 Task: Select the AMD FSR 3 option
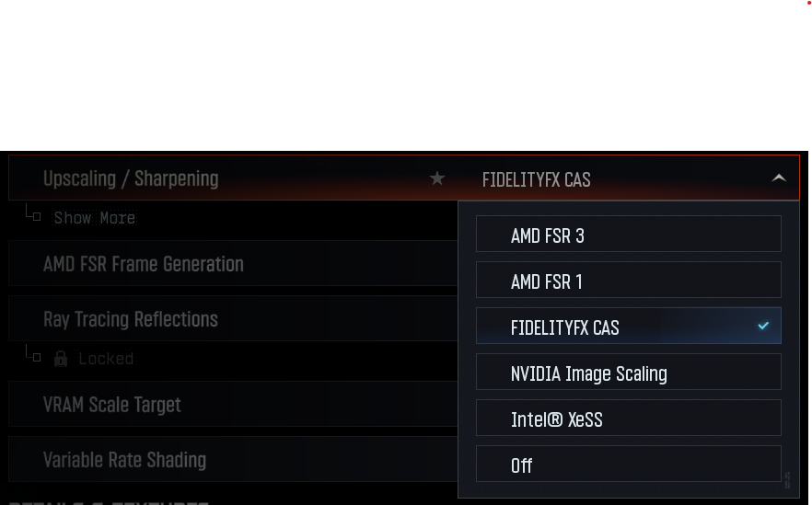tap(628, 235)
